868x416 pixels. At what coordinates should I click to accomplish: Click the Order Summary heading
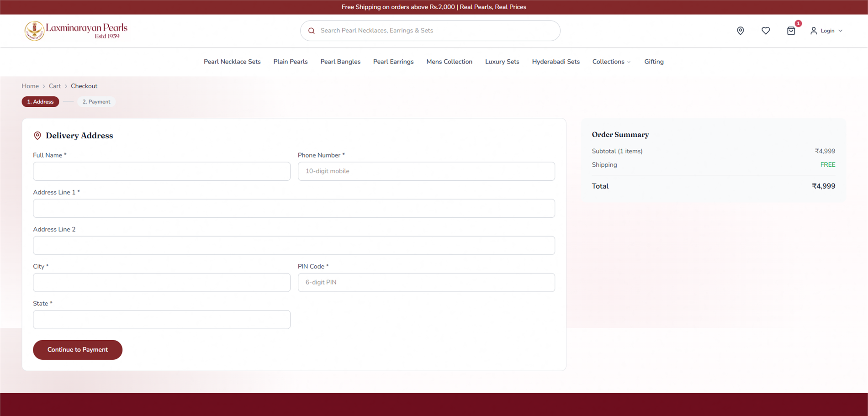620,135
